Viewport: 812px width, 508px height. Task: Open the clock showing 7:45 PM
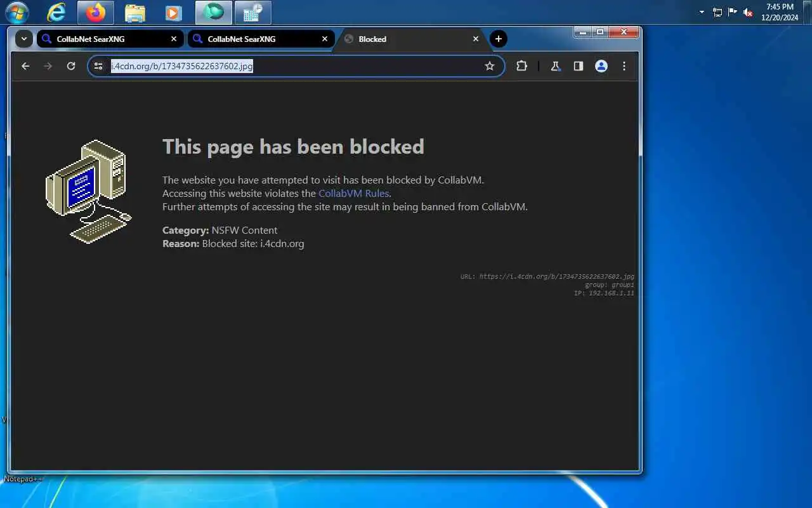[780, 12]
